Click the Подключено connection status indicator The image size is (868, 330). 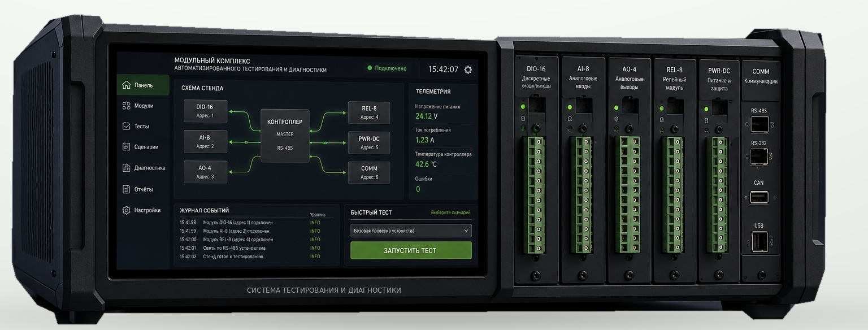pyautogui.click(x=387, y=68)
